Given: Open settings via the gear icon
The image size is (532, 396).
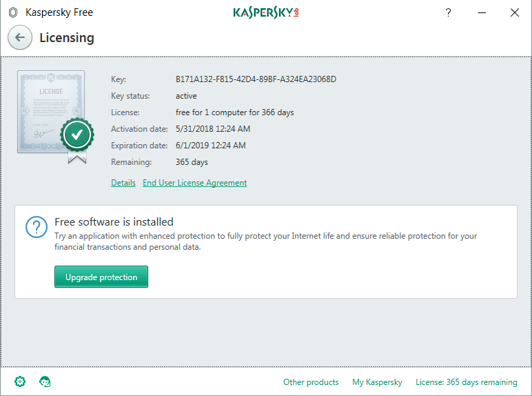Looking at the screenshot, I should (x=20, y=382).
